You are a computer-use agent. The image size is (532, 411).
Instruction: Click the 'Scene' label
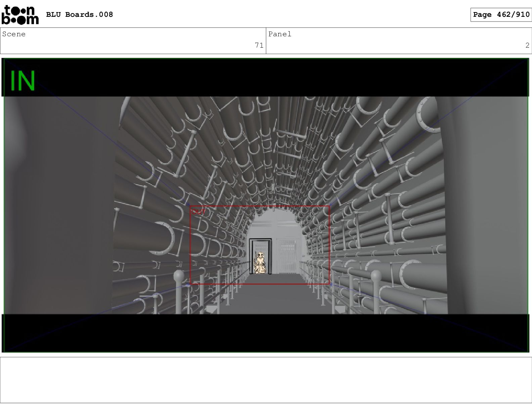point(14,34)
